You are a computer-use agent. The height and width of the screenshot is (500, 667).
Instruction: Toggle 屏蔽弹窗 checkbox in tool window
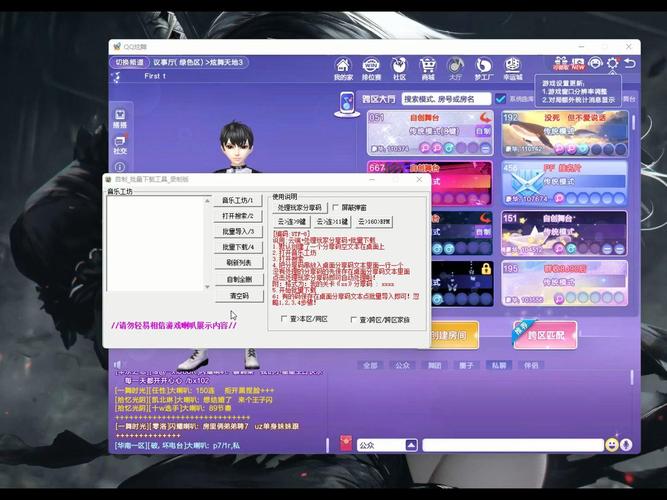pos(336,207)
